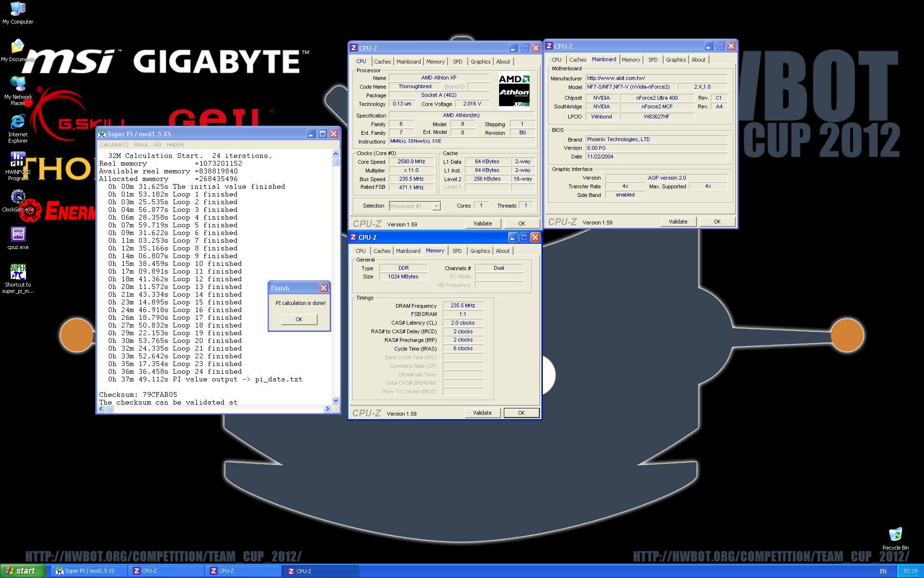Open Shortcut to super_pi_mod icon
Screen dimensions: 924x578
pyautogui.click(x=18, y=279)
